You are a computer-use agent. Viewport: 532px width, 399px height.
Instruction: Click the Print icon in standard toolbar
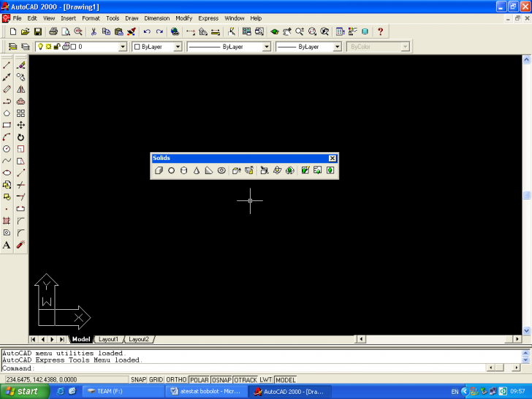(x=53, y=31)
